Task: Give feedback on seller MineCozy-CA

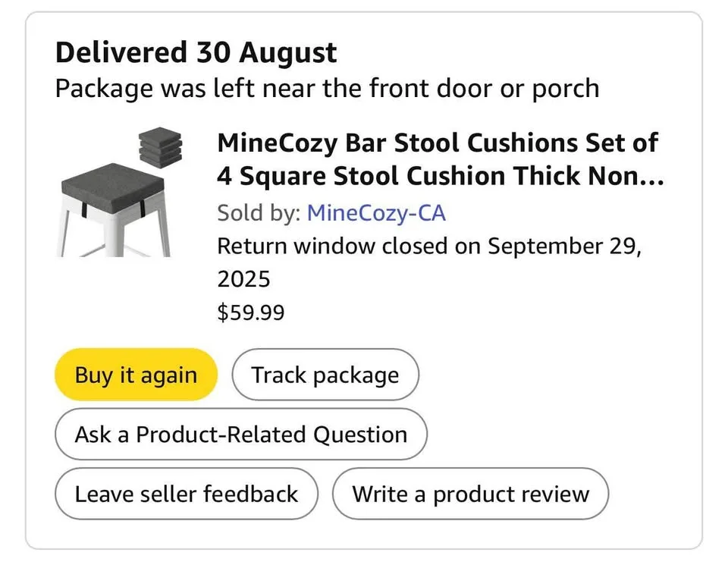Action: 186,494
